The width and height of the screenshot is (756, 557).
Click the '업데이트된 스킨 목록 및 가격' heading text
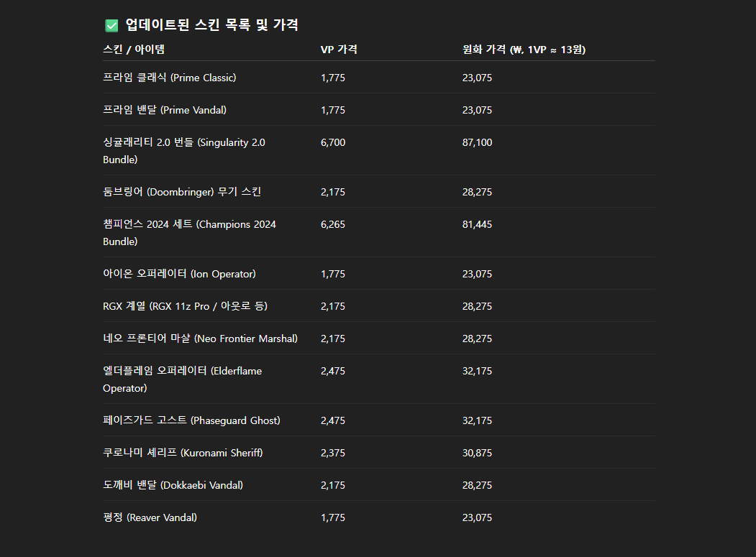(211, 25)
